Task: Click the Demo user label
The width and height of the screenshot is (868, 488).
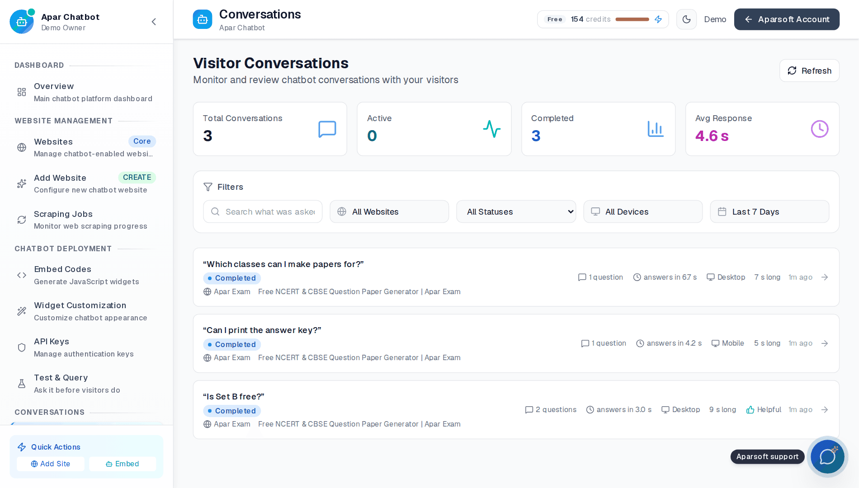Action: (x=715, y=19)
